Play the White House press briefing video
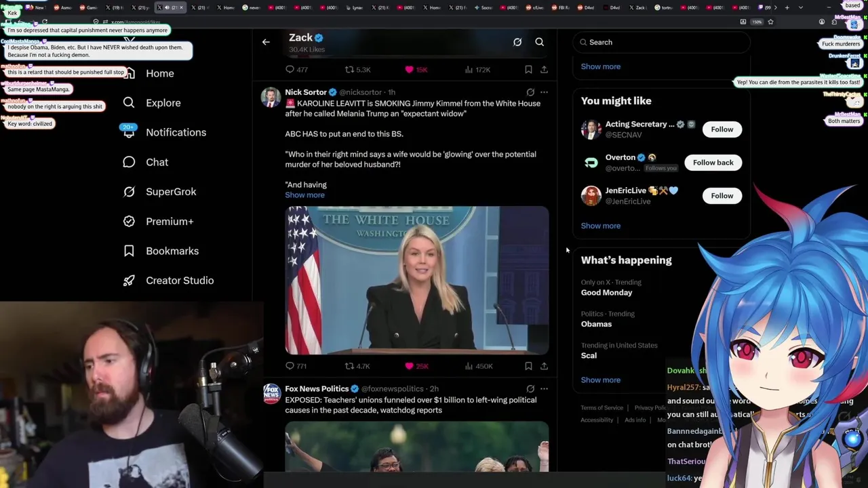Viewport: 868px width, 488px height. point(417,281)
